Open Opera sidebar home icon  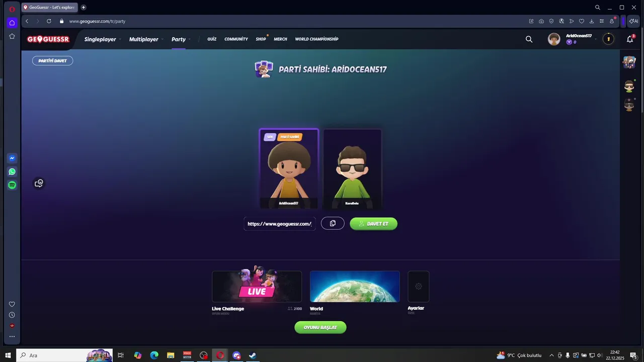12,23
